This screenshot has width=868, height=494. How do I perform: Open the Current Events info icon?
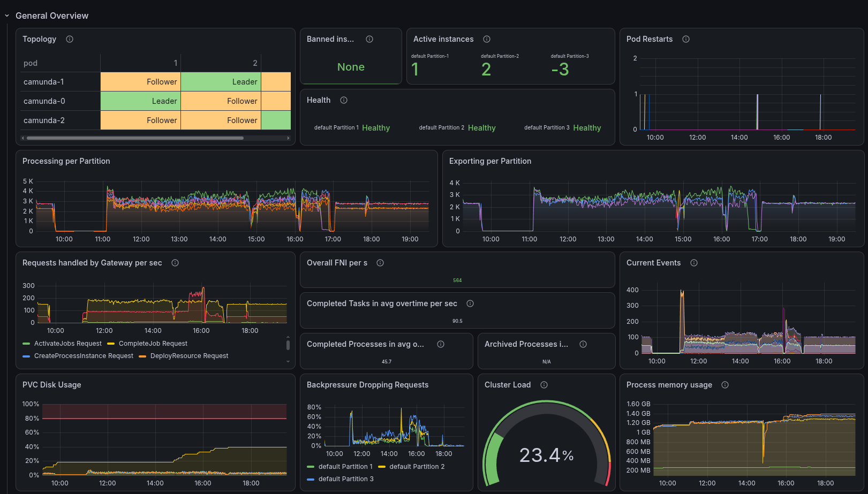(x=694, y=263)
